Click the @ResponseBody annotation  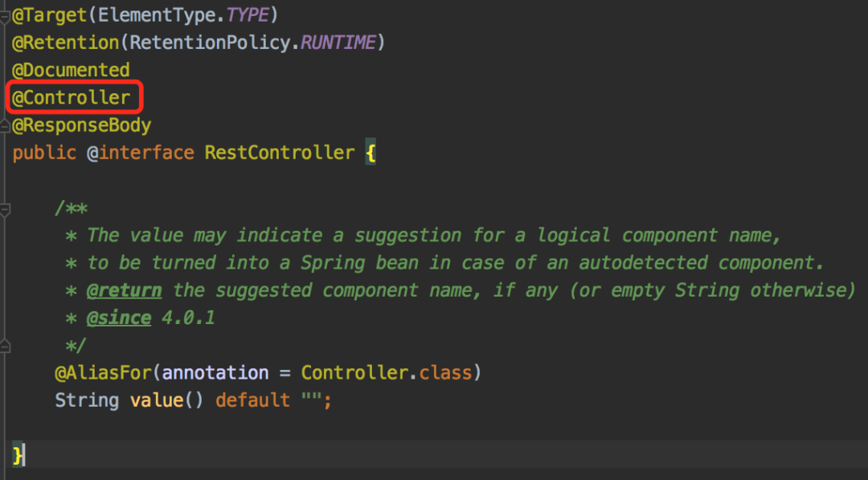point(81,125)
